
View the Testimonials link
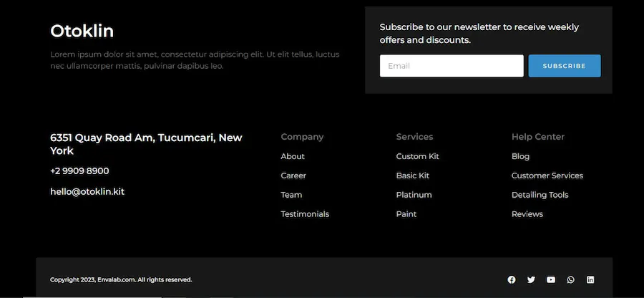305,214
